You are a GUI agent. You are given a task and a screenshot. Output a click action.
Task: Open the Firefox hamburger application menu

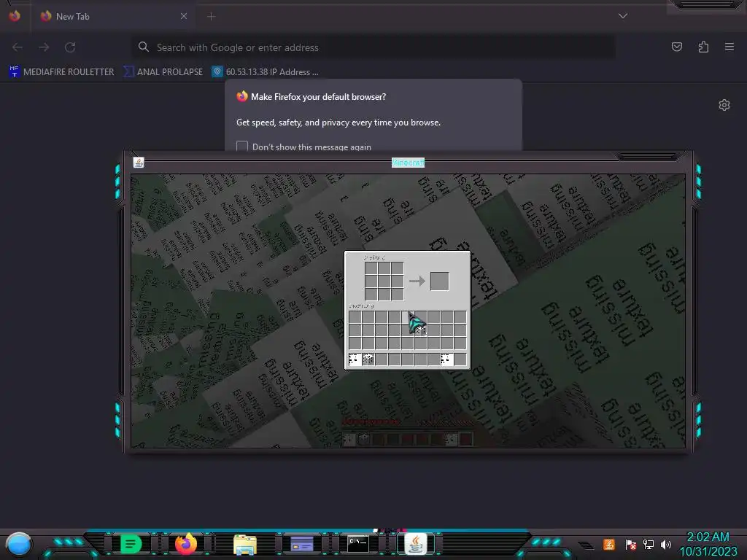pos(729,47)
